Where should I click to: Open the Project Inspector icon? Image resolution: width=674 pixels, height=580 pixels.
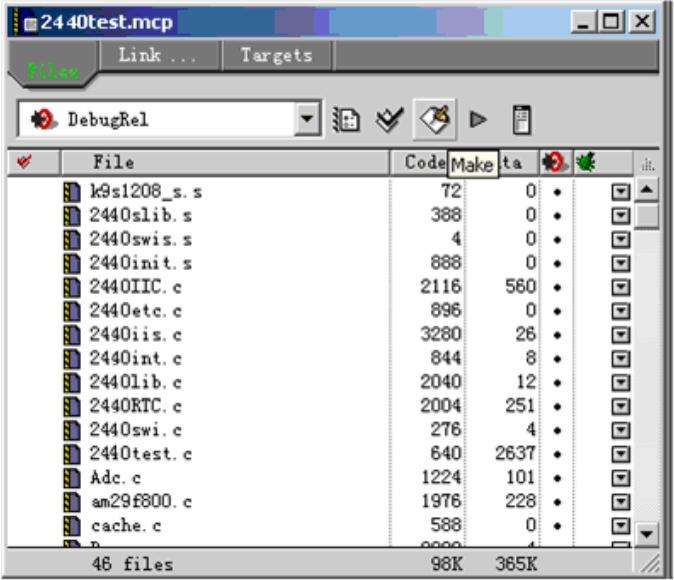[x=519, y=119]
